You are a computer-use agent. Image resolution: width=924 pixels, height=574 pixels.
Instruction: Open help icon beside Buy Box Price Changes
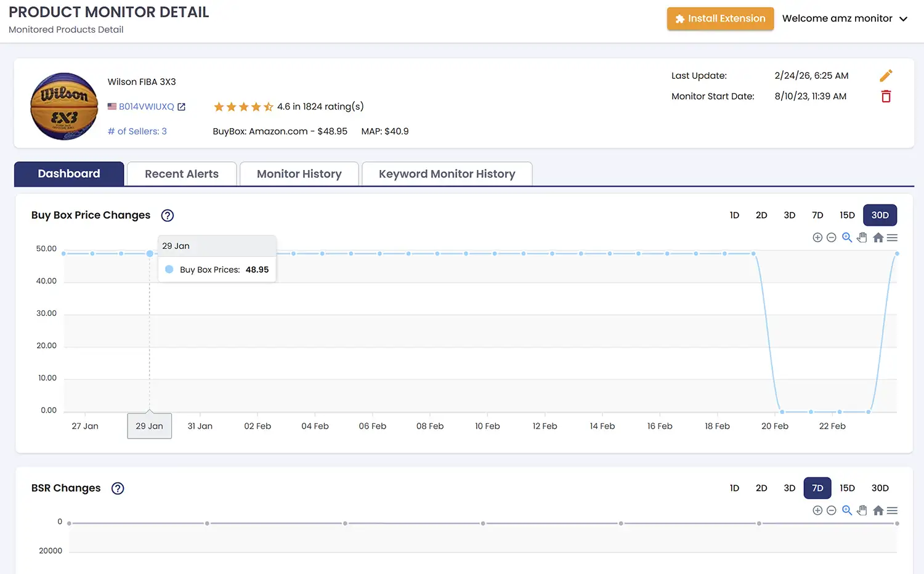pyautogui.click(x=167, y=216)
